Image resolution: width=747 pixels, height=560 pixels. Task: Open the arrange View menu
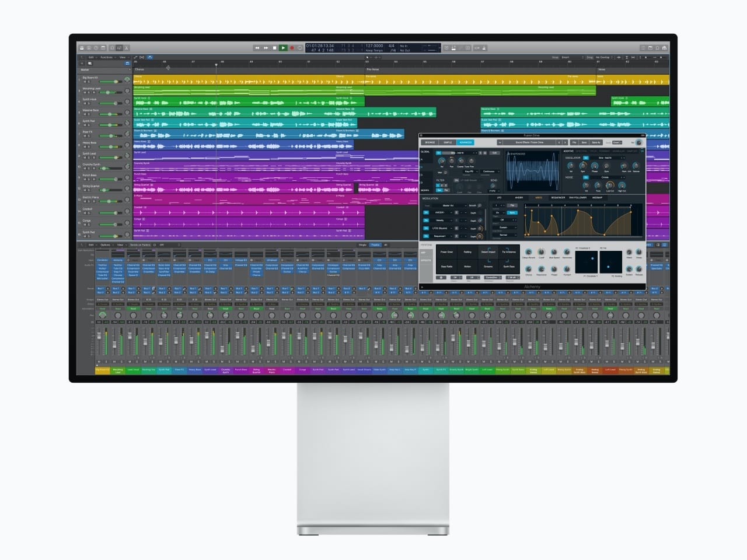tap(123, 57)
